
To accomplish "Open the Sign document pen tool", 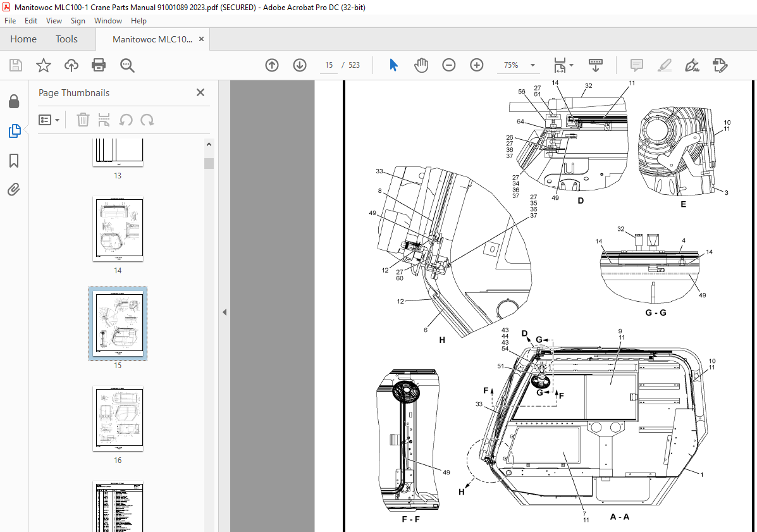I will [x=692, y=65].
